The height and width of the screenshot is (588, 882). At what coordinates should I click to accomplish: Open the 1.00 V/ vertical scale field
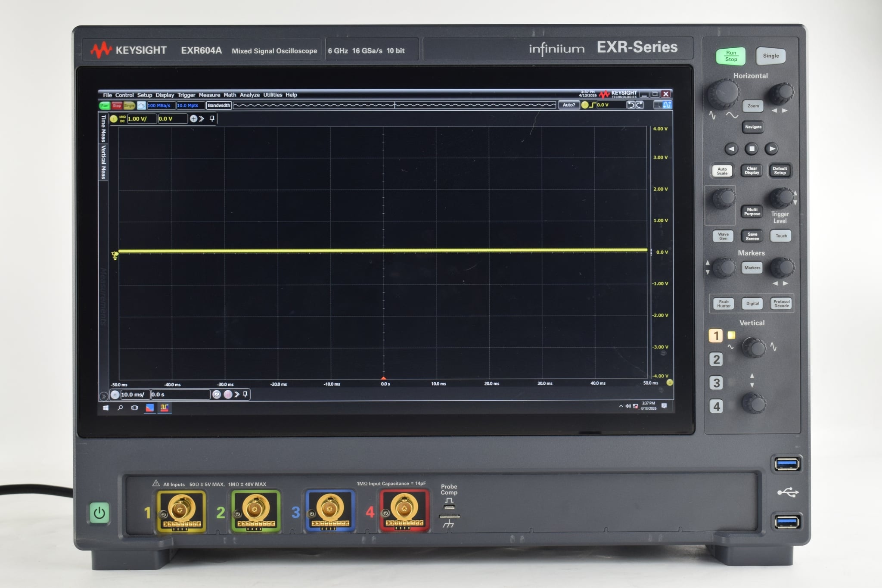click(x=141, y=119)
